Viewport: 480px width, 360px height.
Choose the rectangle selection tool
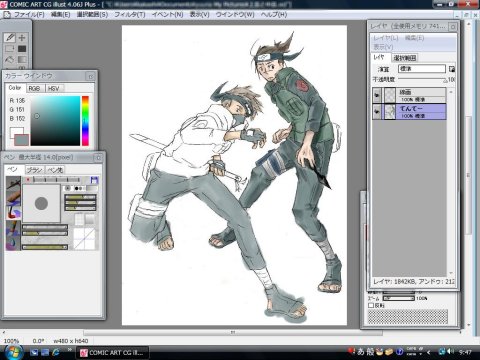click(10, 49)
